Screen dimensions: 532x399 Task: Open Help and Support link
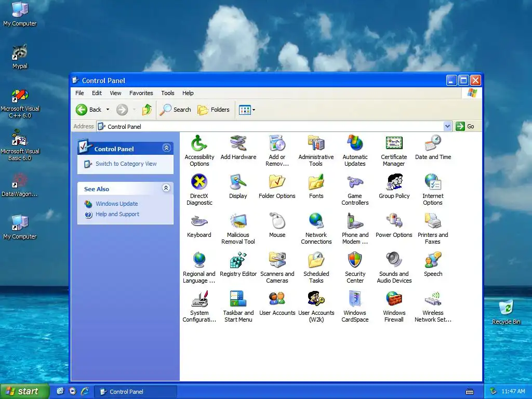(117, 214)
